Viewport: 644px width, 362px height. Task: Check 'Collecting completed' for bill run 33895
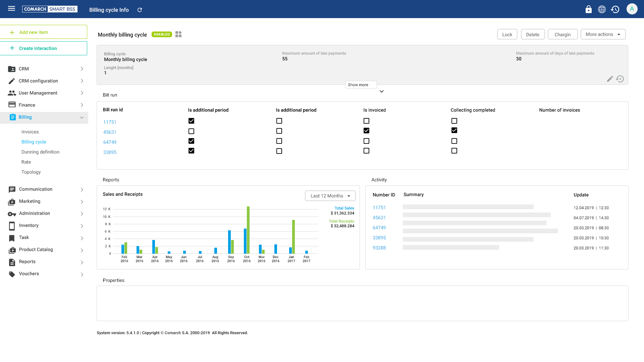coord(454,151)
